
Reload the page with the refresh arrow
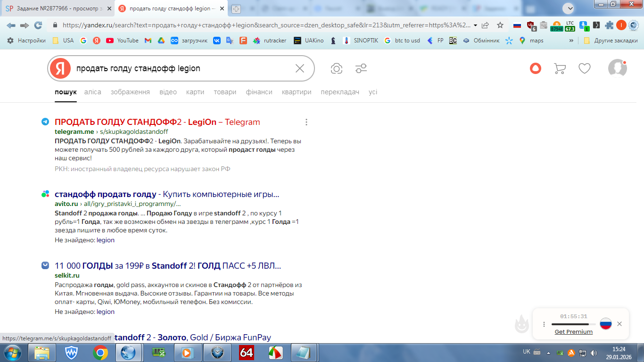point(38,25)
